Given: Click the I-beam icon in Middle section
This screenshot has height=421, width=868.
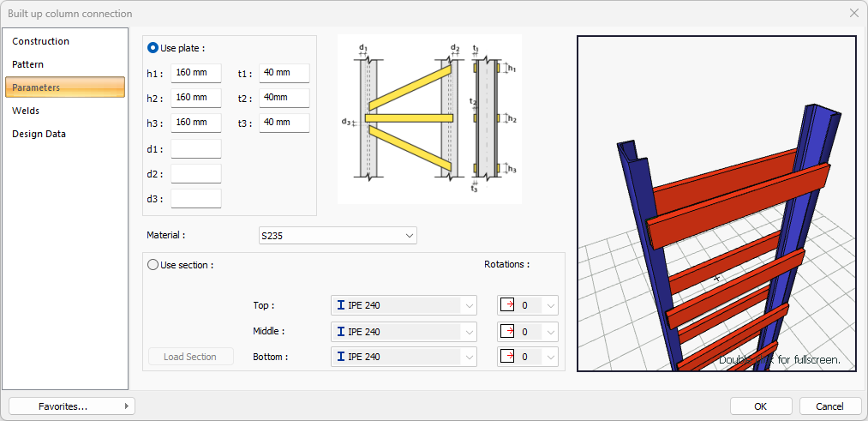Looking at the screenshot, I should tap(341, 332).
